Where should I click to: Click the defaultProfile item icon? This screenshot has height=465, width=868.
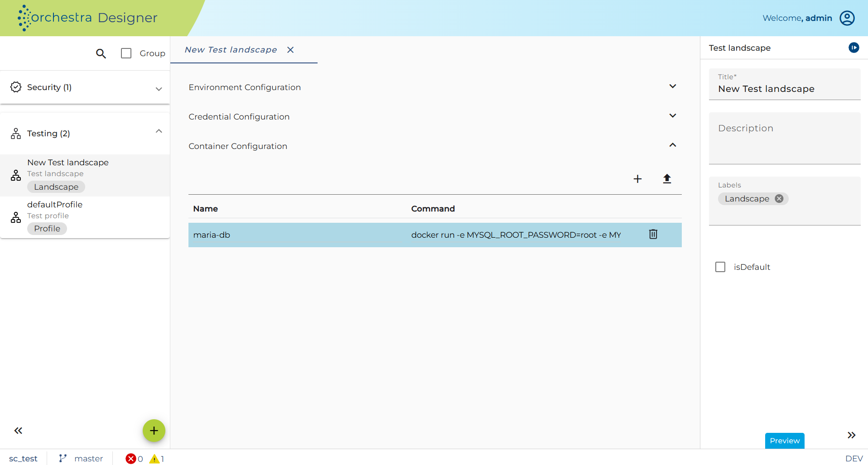pos(16,217)
